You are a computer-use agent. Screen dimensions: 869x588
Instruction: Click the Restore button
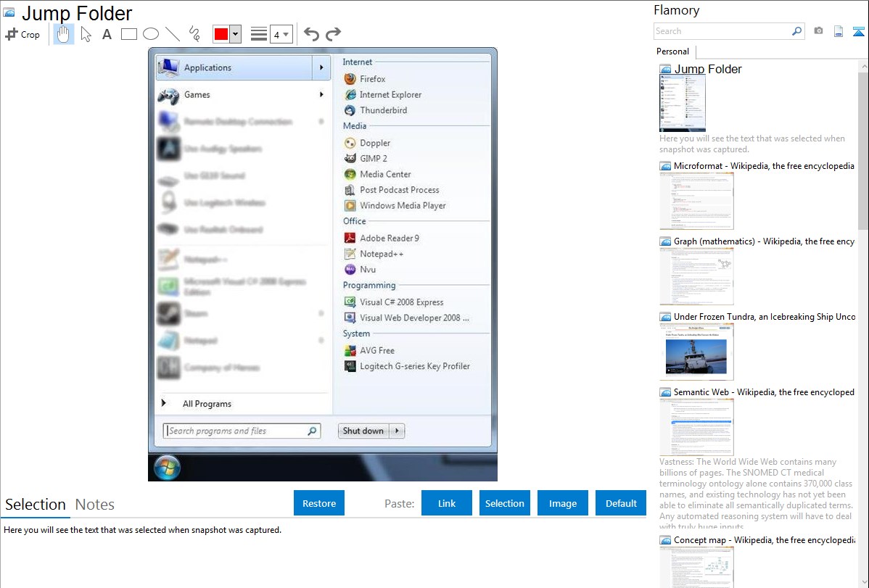(x=319, y=503)
